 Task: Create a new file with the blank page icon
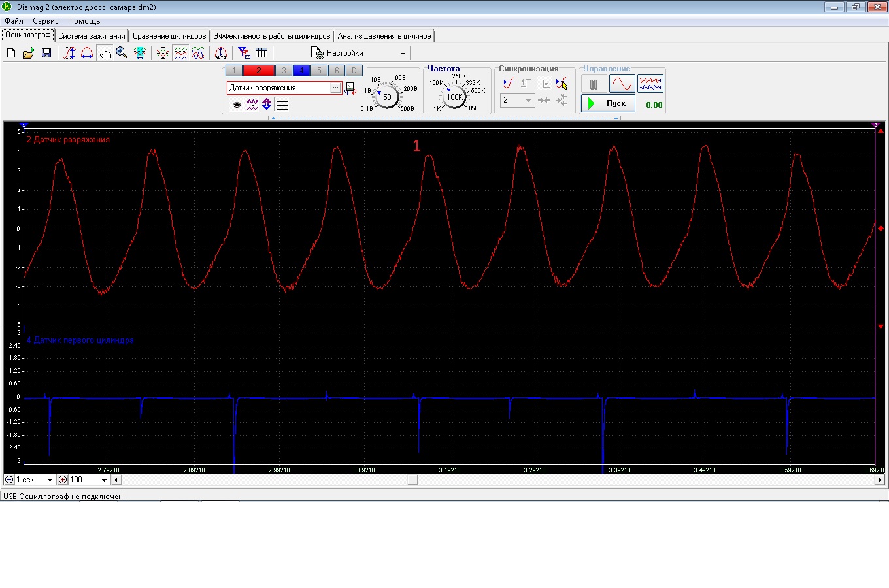click(10, 53)
